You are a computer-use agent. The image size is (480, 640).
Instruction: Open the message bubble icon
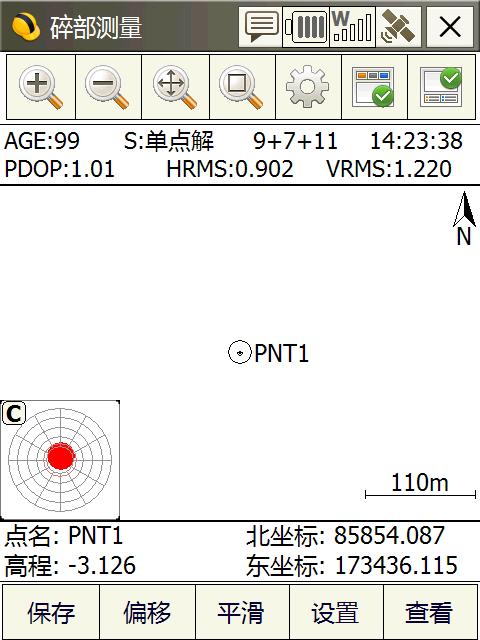click(x=260, y=27)
